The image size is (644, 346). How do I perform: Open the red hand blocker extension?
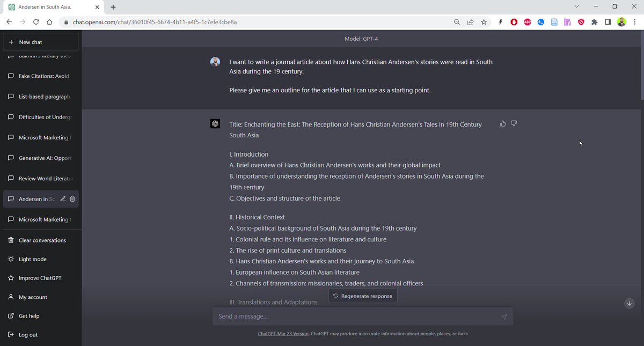(x=514, y=23)
